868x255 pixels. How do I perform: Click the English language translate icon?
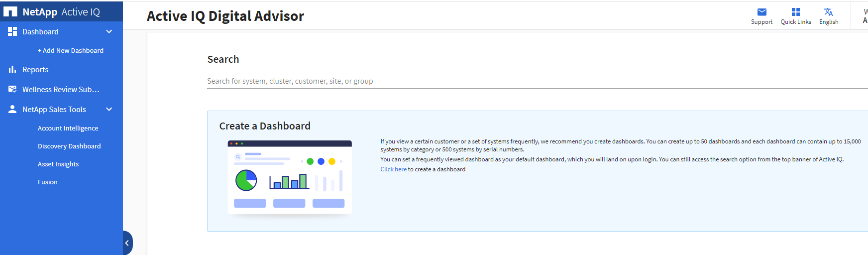coord(828,12)
